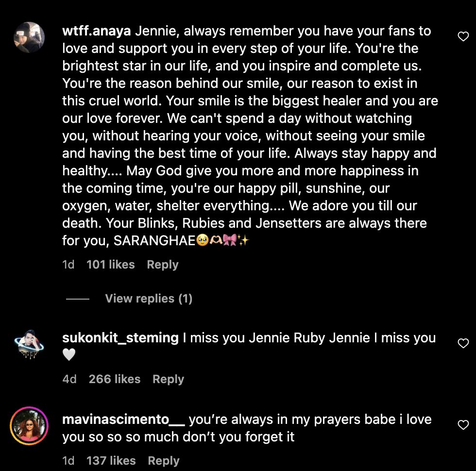Like sukonkit_steming's comment with the heart icon
Viewport: 476px width, 471px height.
(463, 343)
